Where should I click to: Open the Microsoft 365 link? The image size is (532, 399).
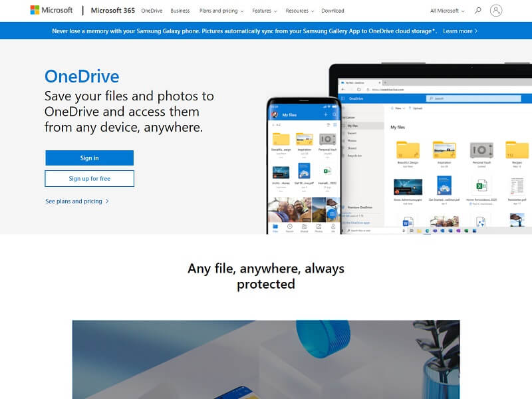[112, 11]
